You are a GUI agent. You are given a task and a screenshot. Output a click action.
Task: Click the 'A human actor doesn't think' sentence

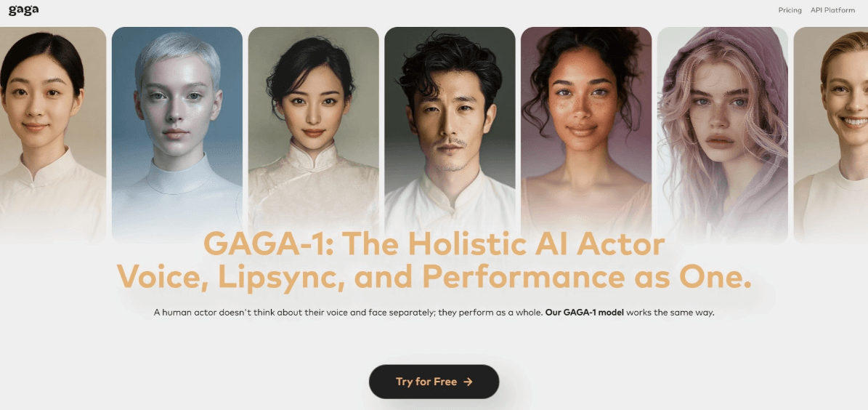[348, 313]
